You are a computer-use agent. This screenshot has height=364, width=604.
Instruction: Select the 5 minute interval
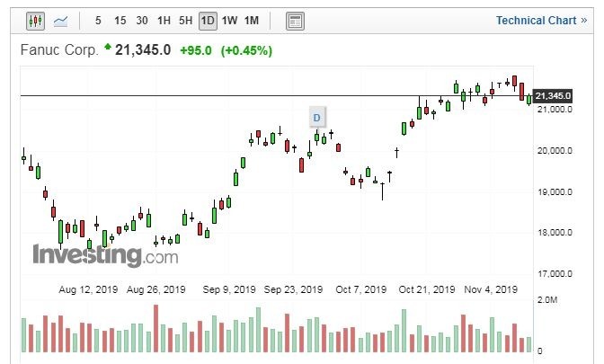point(98,21)
